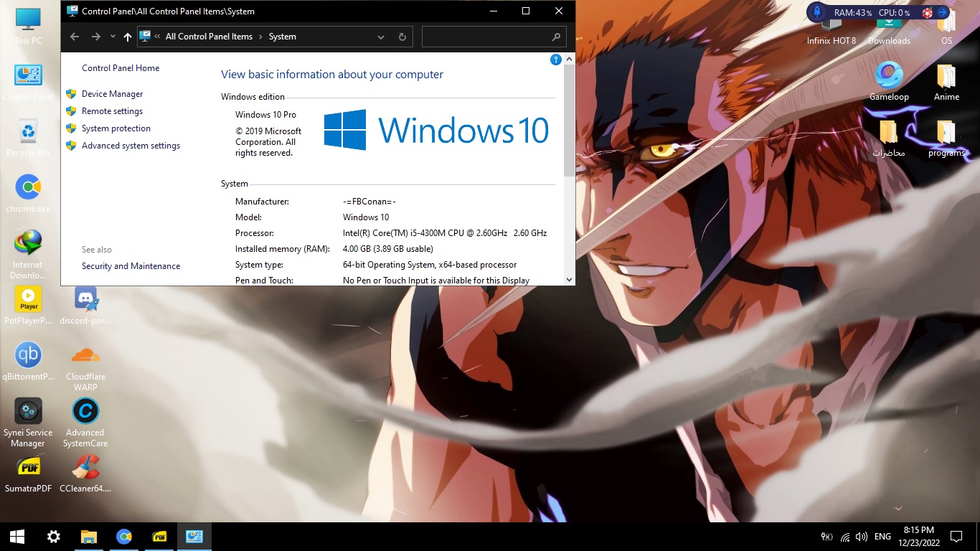980x551 pixels.
Task: Open SumatraPDF from the taskbar
Action: pos(159,537)
